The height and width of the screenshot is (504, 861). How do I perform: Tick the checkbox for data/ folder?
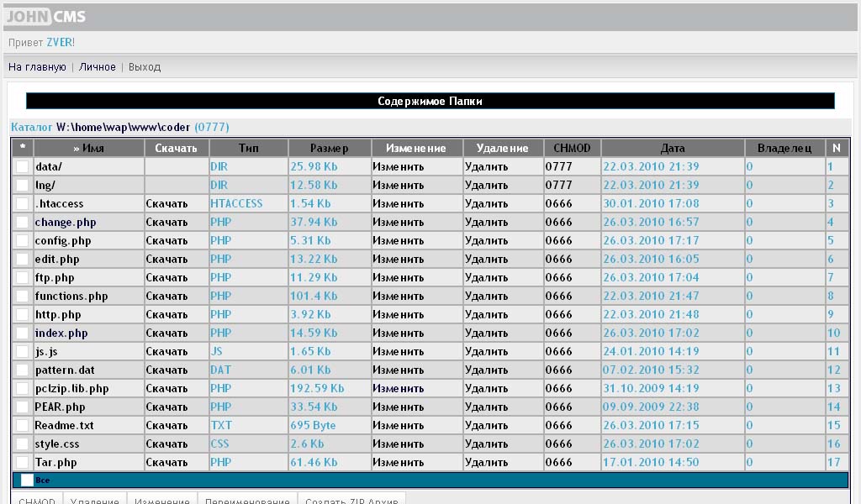pos(22,166)
